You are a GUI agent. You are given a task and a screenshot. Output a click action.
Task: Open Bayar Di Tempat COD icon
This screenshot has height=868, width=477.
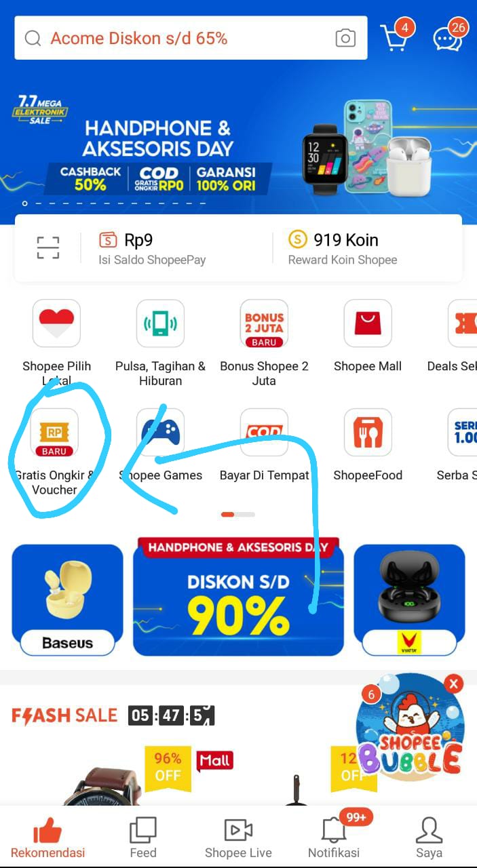point(264,433)
